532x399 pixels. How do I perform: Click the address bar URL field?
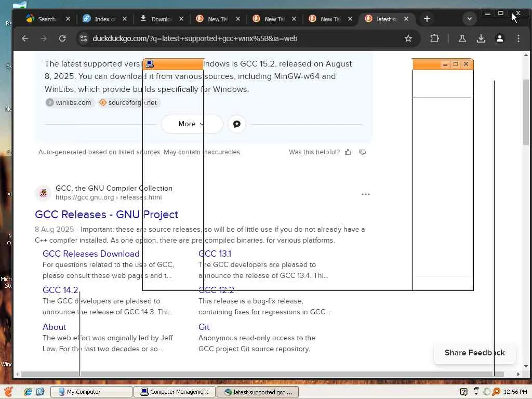coord(244,38)
